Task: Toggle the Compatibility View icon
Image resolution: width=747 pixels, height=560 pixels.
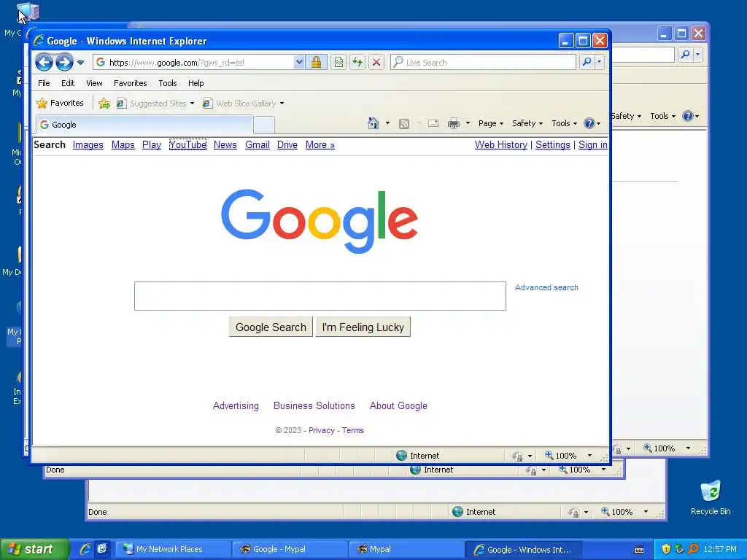Action: pyautogui.click(x=338, y=63)
